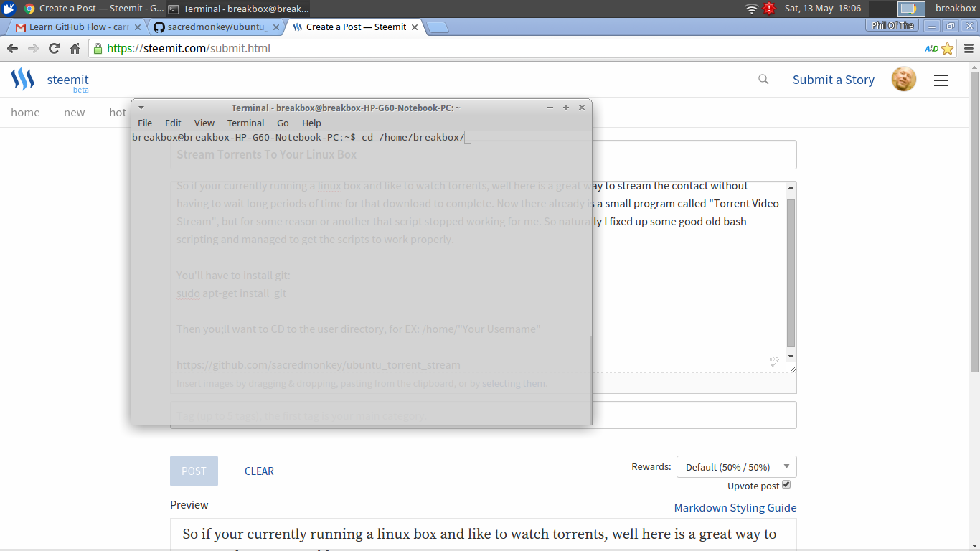The width and height of the screenshot is (980, 551).
Task: Open the terminal Go menu
Action: pos(283,123)
